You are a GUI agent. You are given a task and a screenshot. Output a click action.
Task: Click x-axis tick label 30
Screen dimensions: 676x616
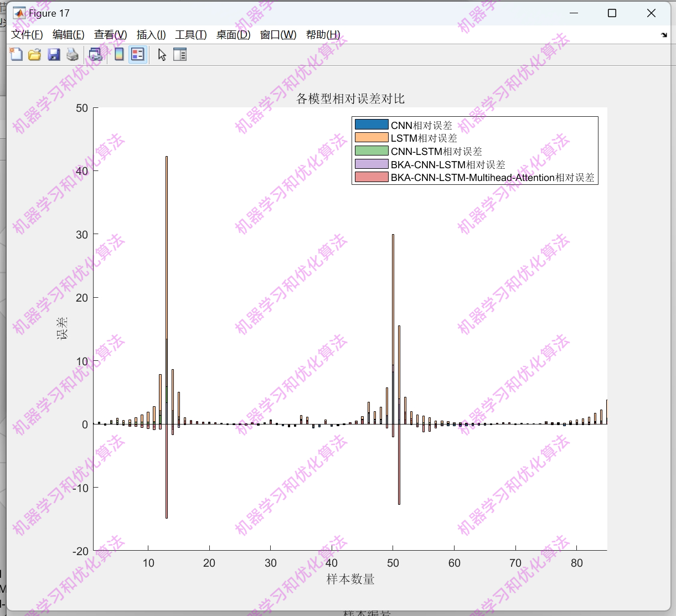click(271, 563)
